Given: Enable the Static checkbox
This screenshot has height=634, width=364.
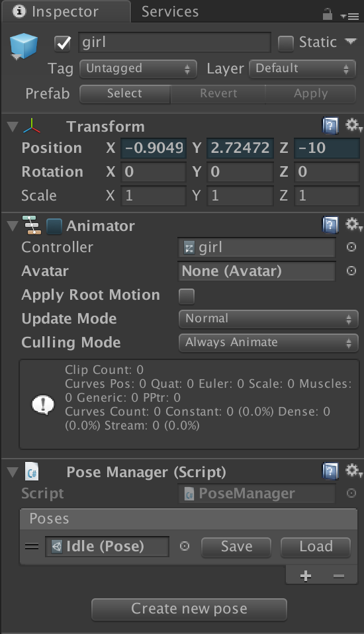Looking at the screenshot, I should [285, 43].
